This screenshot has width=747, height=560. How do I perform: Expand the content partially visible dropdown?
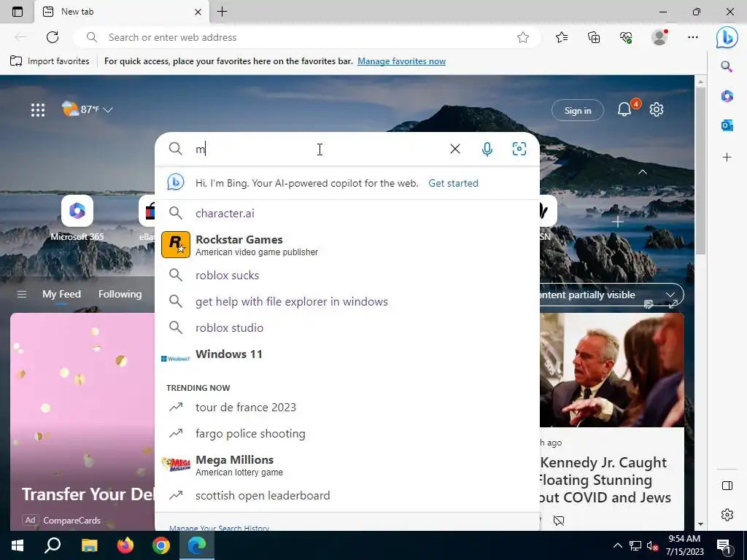click(x=670, y=295)
